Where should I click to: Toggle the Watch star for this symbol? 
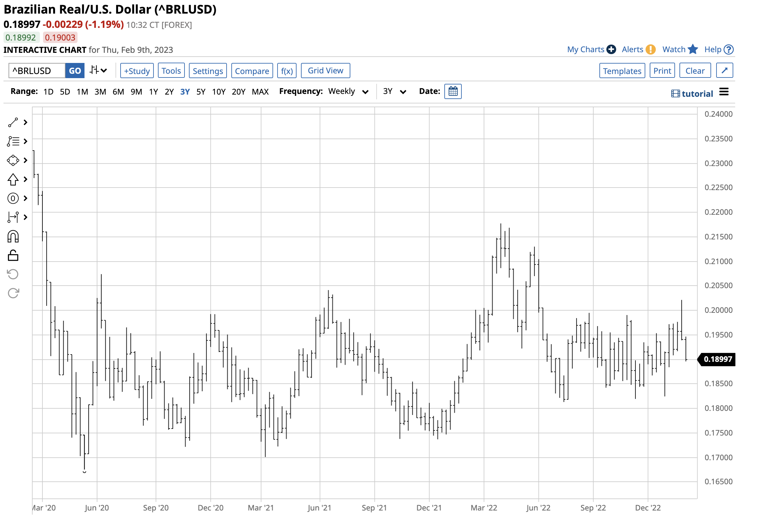693,49
